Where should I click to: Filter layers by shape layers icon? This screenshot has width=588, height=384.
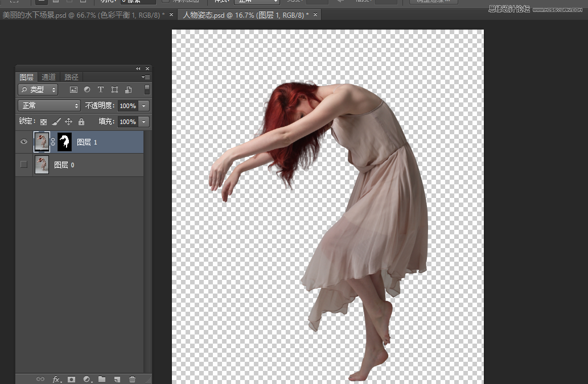(114, 89)
